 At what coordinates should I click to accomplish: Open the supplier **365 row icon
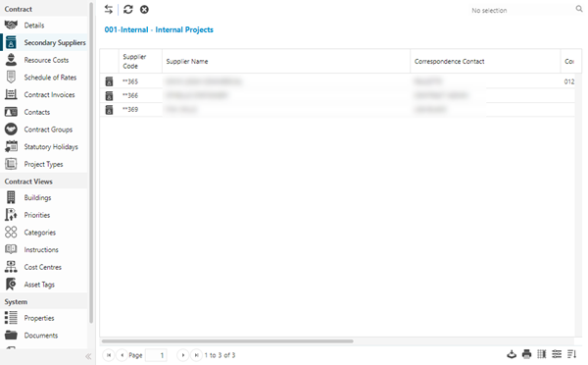pyautogui.click(x=109, y=81)
